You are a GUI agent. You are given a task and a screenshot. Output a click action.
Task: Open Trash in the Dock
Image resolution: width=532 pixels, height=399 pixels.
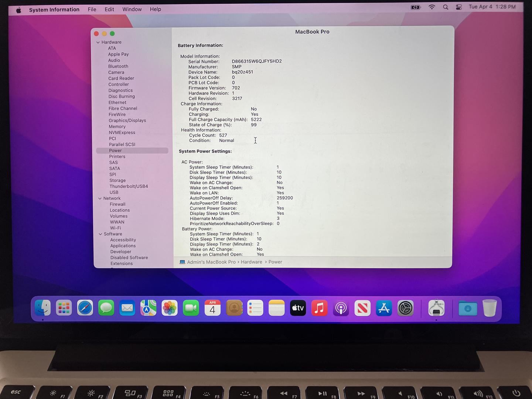point(490,308)
